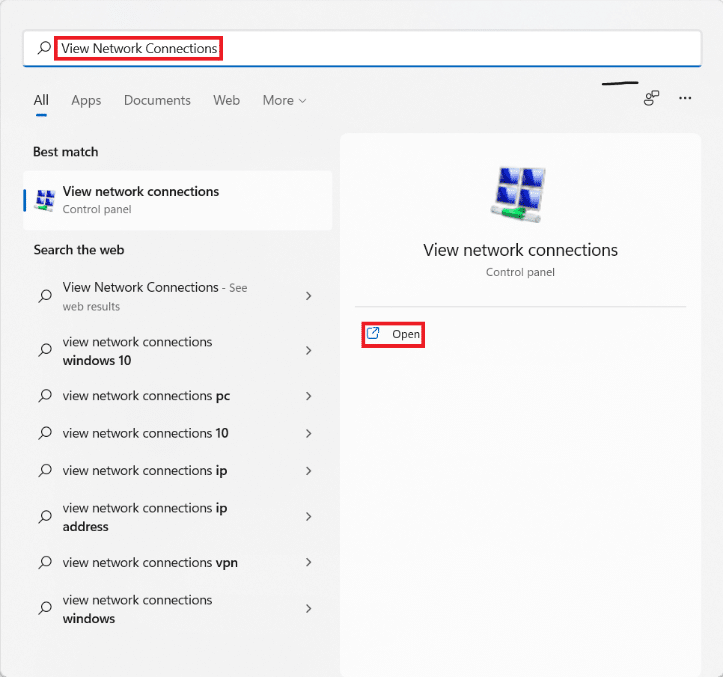Switch to the Apps filter tab
The height and width of the screenshot is (677, 723).
pyautogui.click(x=86, y=100)
